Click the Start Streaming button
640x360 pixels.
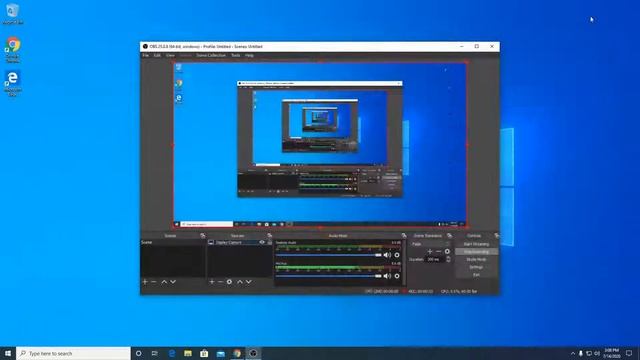[x=476, y=244]
